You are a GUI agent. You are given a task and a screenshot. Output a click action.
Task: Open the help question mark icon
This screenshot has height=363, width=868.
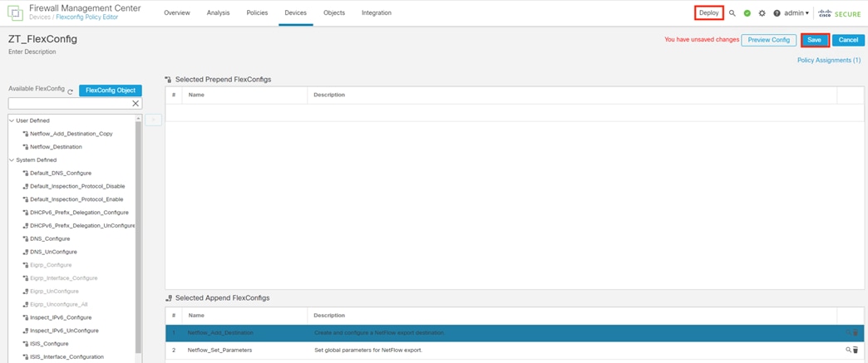pyautogui.click(x=777, y=13)
